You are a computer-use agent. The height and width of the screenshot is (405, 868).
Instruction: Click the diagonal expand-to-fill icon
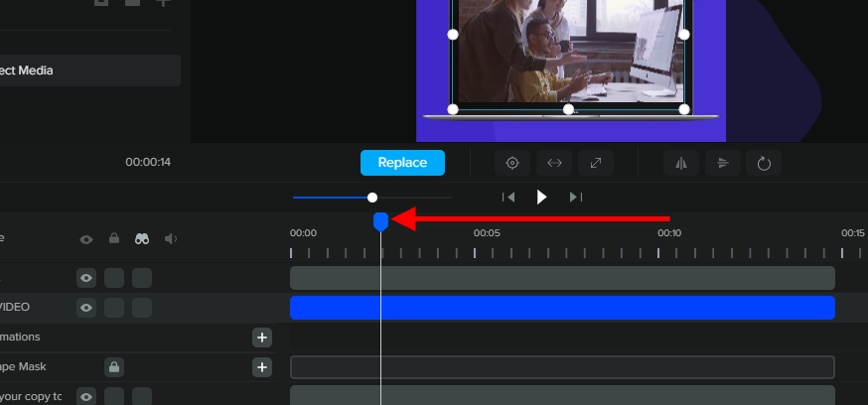(x=596, y=163)
